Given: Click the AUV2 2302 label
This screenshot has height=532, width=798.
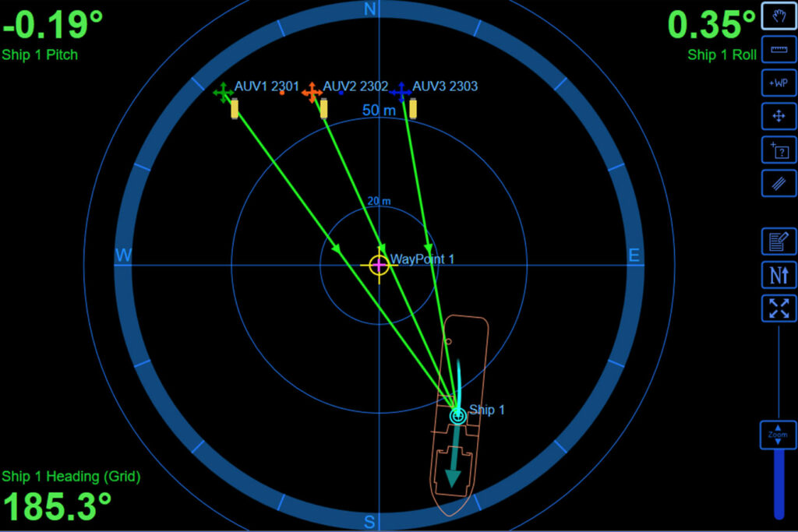Looking at the screenshot, I should coord(355,86).
